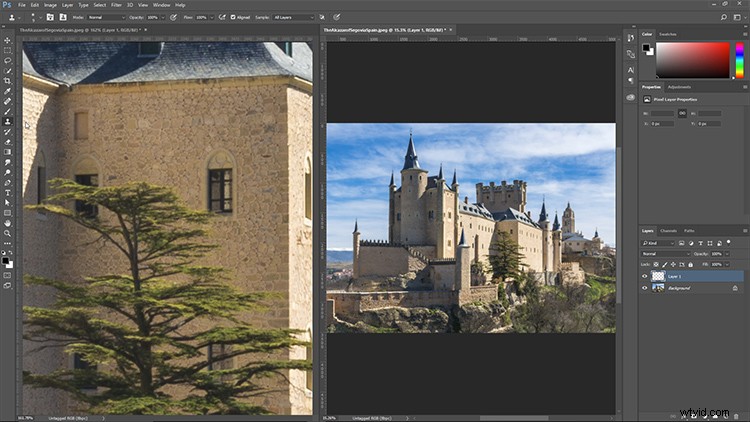The height and width of the screenshot is (422, 750).
Task: Pick a color in the Color panel field
Action: click(692, 60)
